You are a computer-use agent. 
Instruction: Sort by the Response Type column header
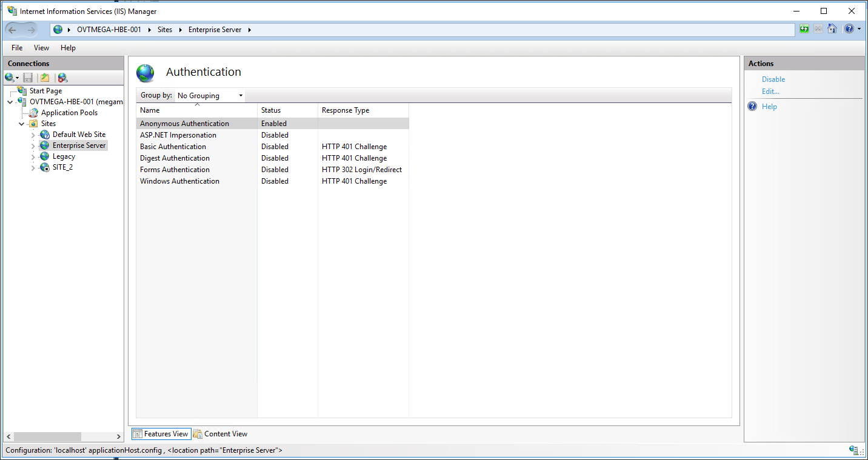tap(363, 110)
